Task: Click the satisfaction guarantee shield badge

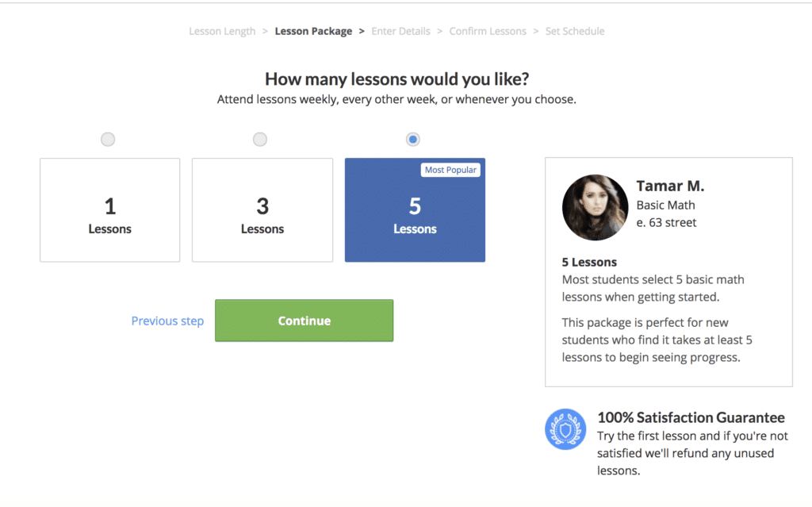Action: coord(565,429)
